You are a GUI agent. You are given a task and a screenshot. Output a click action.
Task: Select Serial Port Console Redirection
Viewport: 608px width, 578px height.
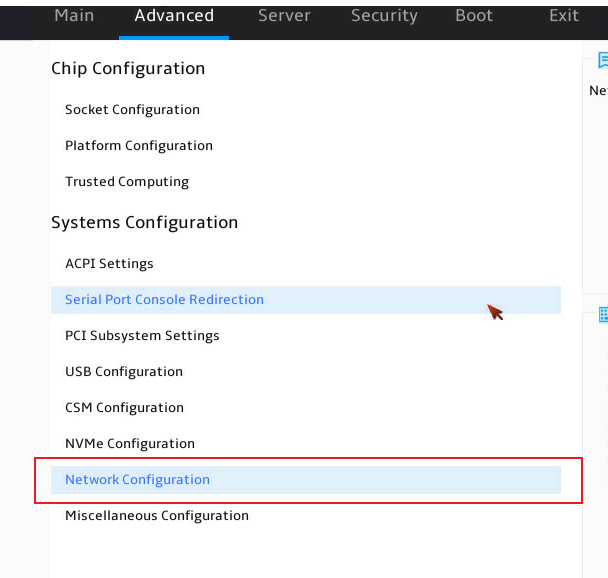pyautogui.click(x=306, y=300)
